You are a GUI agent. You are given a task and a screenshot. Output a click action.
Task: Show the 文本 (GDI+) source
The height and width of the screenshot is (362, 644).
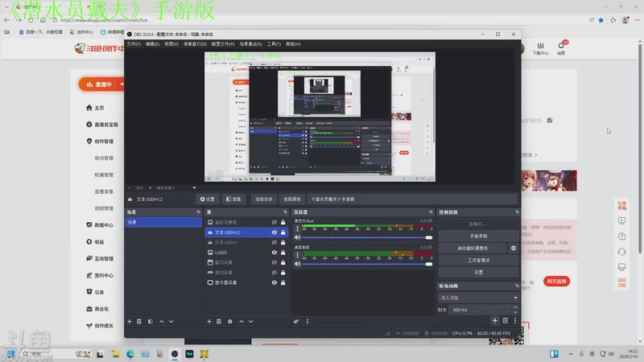(x=275, y=242)
